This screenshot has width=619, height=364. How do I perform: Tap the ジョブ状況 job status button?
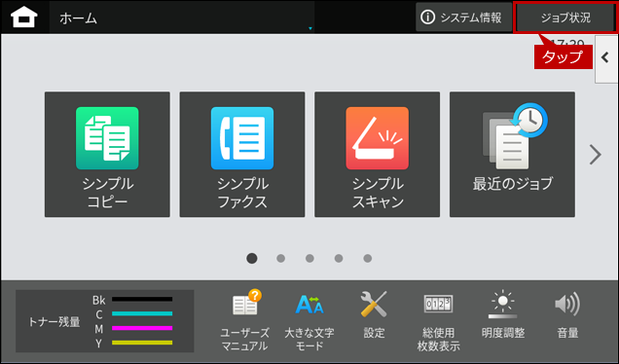(x=565, y=18)
